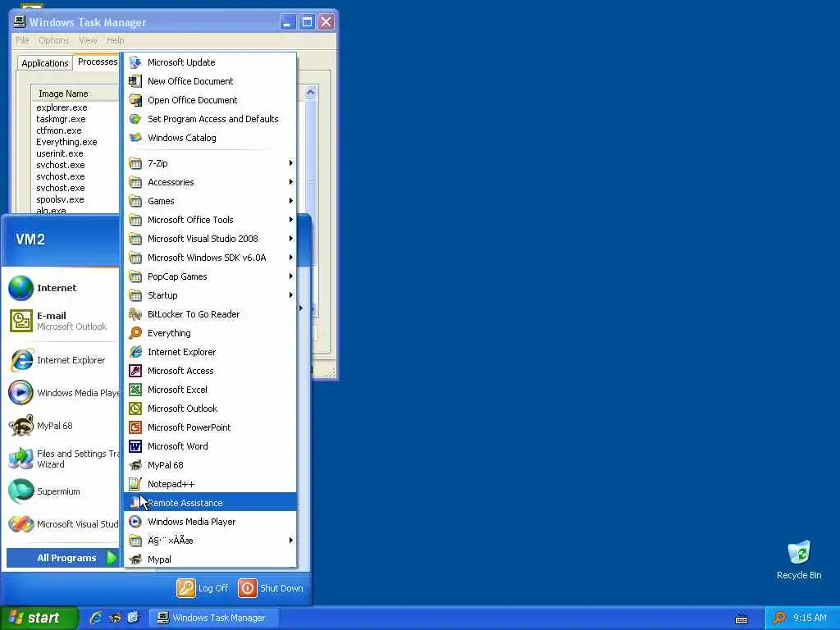
Task: Launch Windows Catalog icon
Action: [x=135, y=138]
